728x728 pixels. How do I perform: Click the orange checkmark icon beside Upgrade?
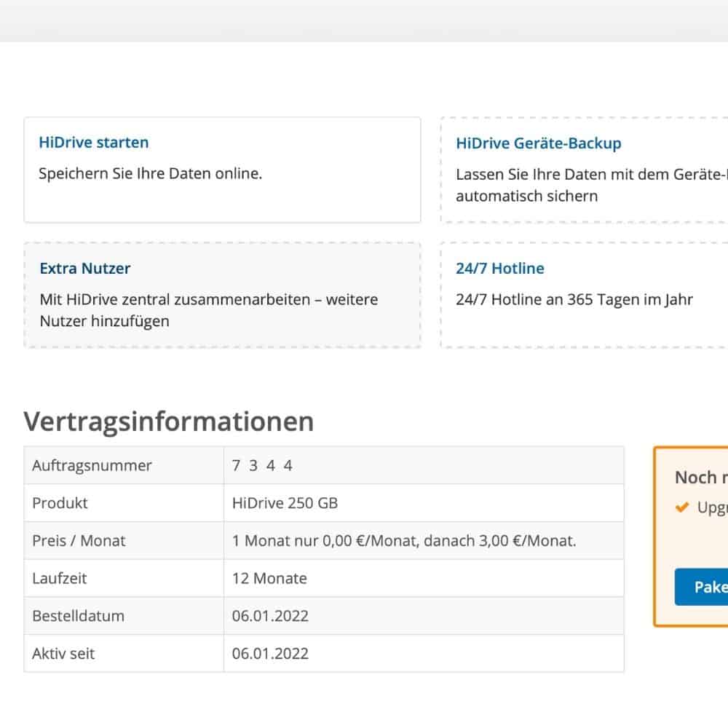(x=682, y=507)
